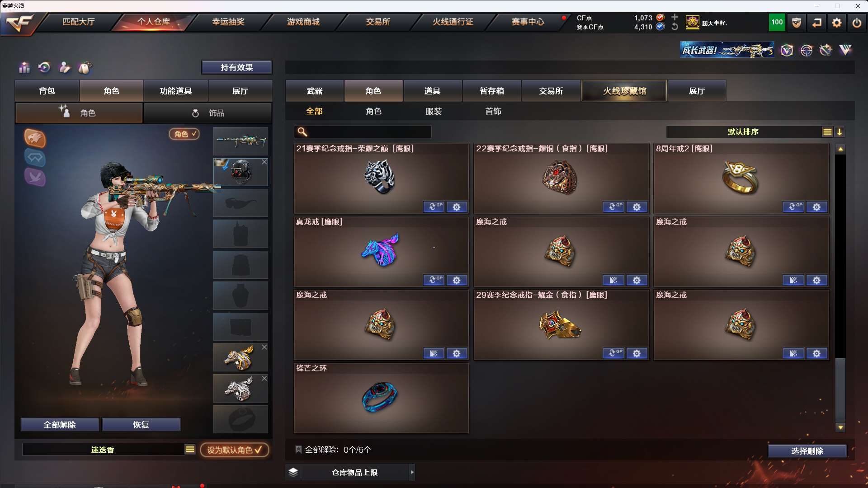Remove the equipped helmet from slot
The height and width of the screenshot is (488, 868).
coord(264,162)
